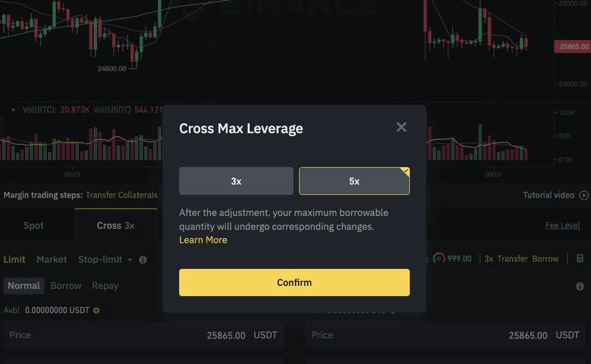Select 5x leverage option
This screenshot has height=364, width=591.
pyautogui.click(x=354, y=181)
